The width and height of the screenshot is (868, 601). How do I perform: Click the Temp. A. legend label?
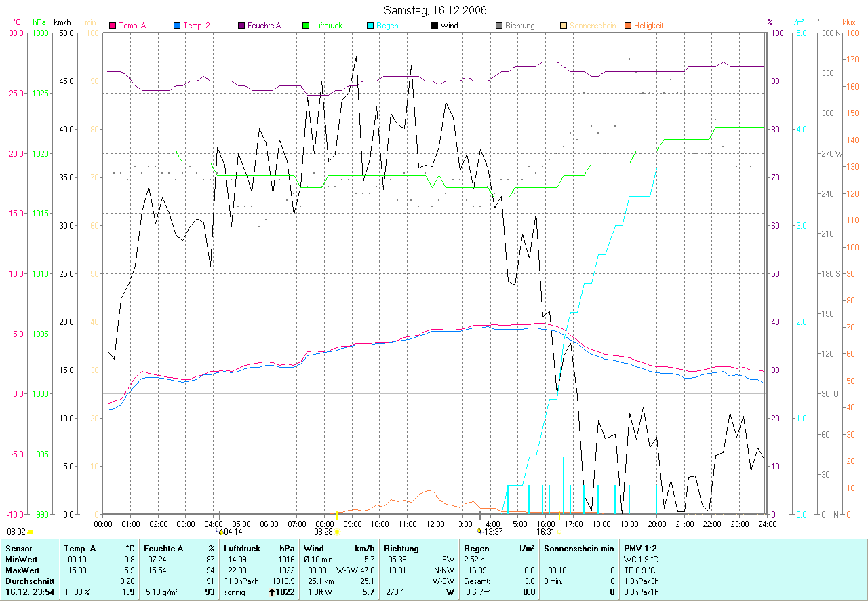132,26
